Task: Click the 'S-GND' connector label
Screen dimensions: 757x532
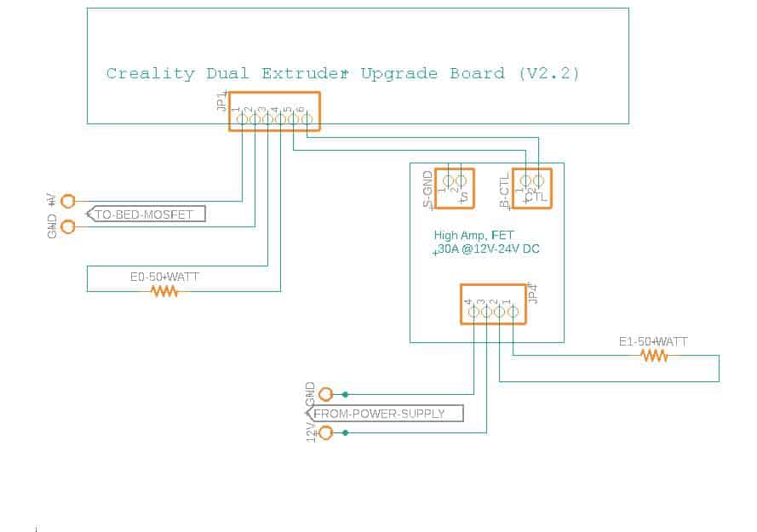Action: (427, 190)
